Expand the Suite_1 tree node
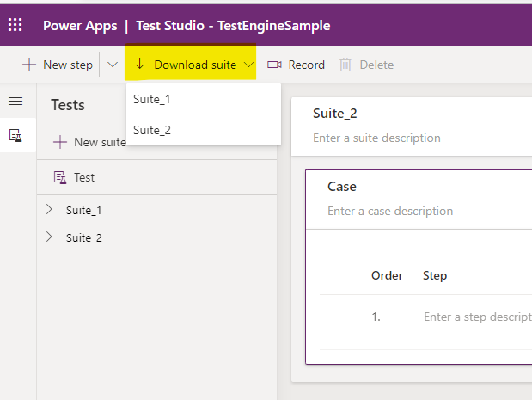532x400 pixels. 49,209
